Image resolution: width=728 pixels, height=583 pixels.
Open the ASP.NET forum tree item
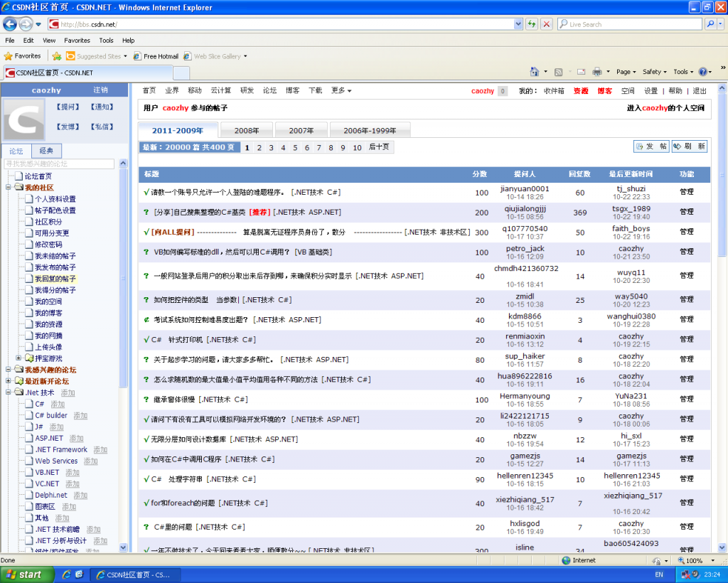tap(49, 438)
